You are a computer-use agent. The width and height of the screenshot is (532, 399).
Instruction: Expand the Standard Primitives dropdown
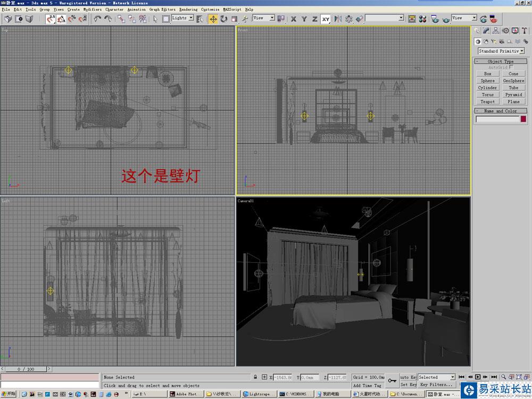(501, 51)
